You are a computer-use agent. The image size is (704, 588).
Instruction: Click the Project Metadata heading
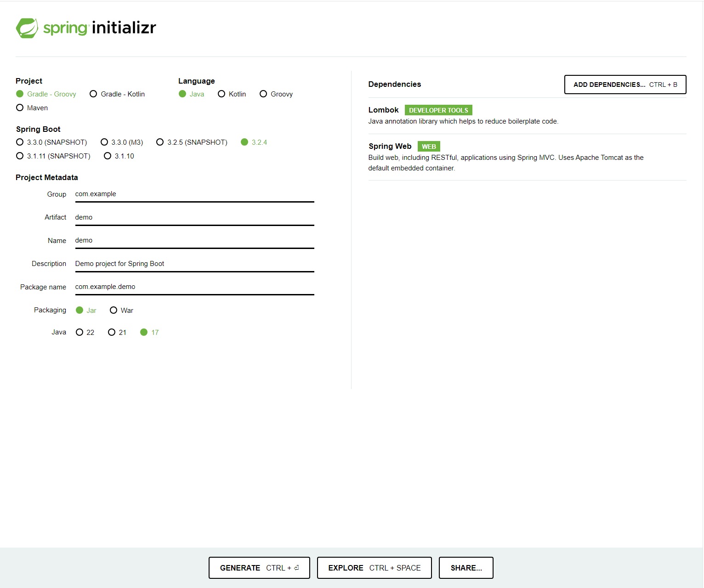47,177
